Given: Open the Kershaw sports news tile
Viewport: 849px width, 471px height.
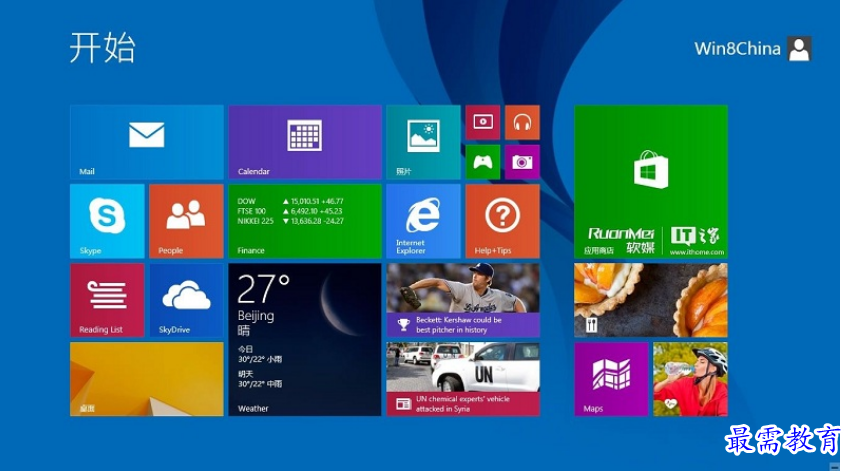Looking at the screenshot, I should point(463,300).
